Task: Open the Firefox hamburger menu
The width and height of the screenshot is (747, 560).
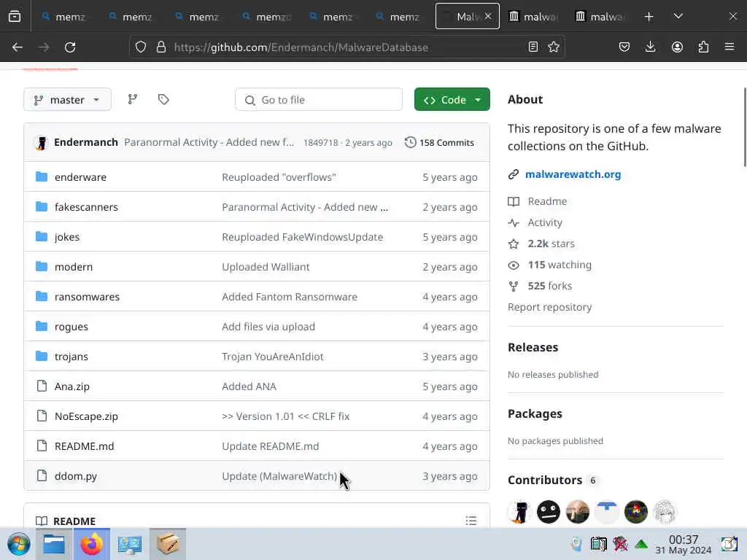Action: (x=729, y=47)
